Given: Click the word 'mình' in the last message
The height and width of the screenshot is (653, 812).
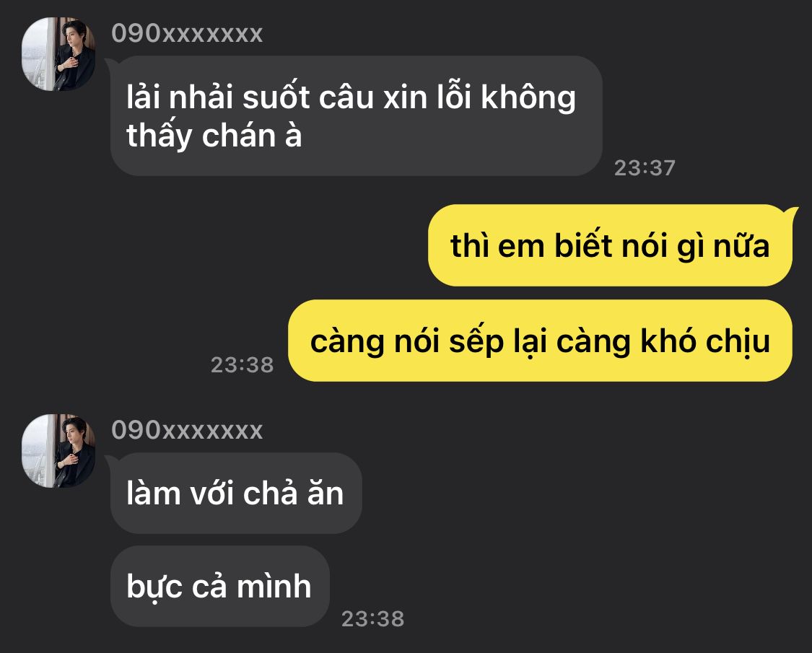Looking at the screenshot, I should (x=274, y=586).
